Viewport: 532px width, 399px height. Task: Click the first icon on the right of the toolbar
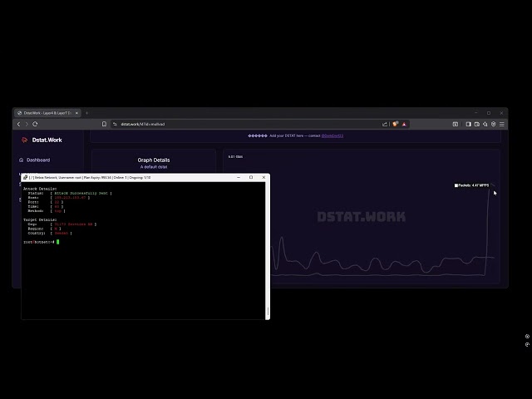pos(456,124)
